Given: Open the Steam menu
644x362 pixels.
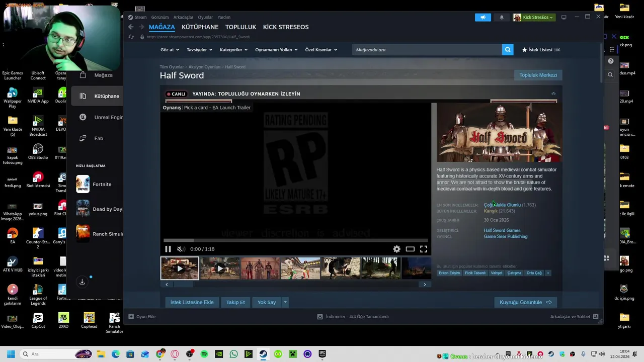Looking at the screenshot, I should click(140, 17).
